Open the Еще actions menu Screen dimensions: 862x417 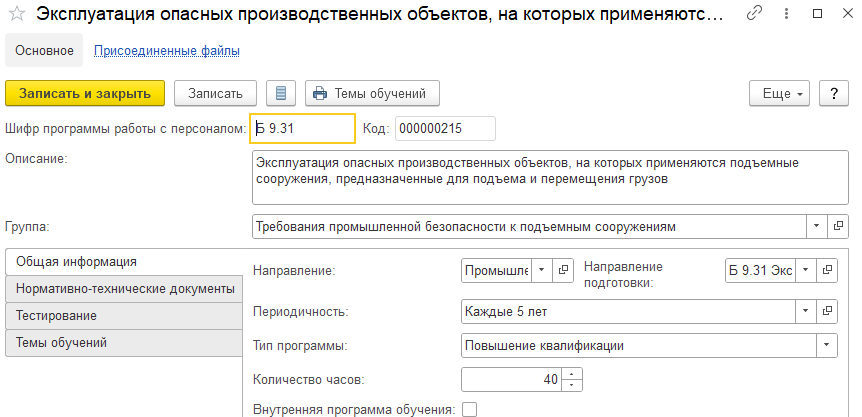pos(782,93)
